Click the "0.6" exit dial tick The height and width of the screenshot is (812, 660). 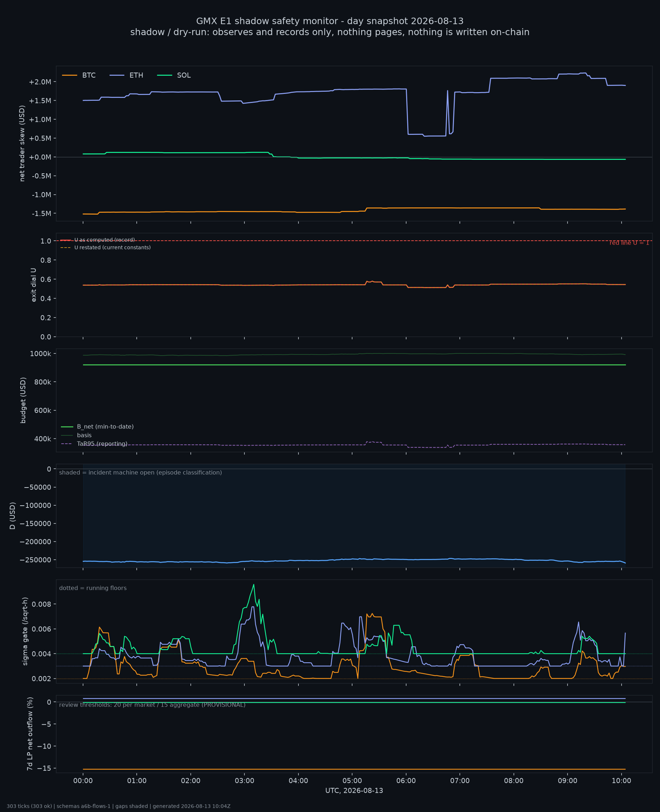pyautogui.click(x=46, y=279)
